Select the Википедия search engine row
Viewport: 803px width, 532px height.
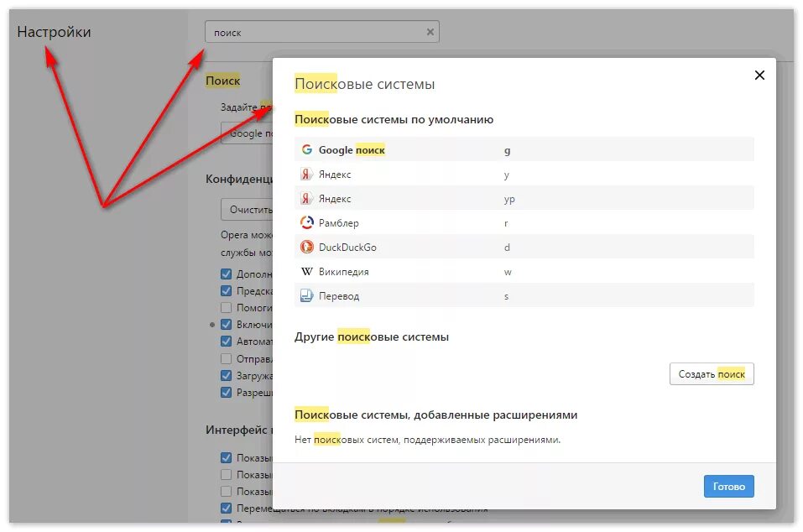click(x=524, y=271)
